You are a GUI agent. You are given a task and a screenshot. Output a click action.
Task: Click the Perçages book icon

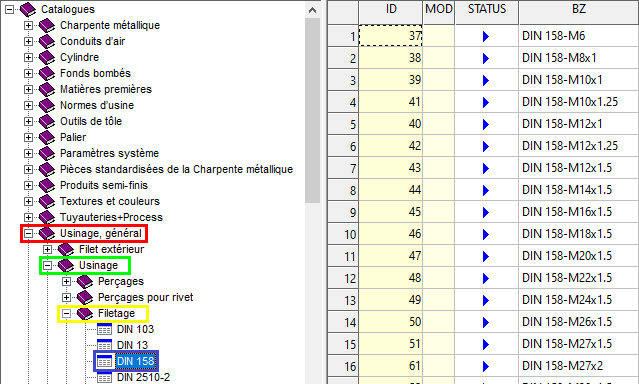[x=85, y=281]
